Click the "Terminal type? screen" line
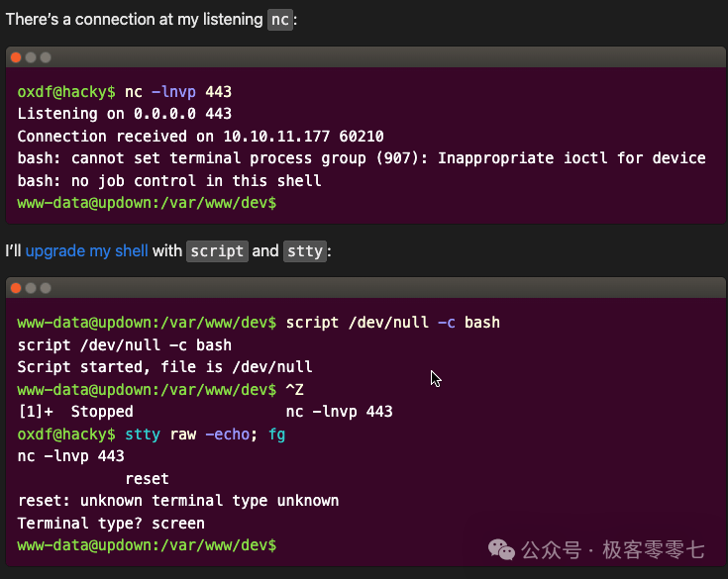Screen dimensions: 728x579 (111, 524)
